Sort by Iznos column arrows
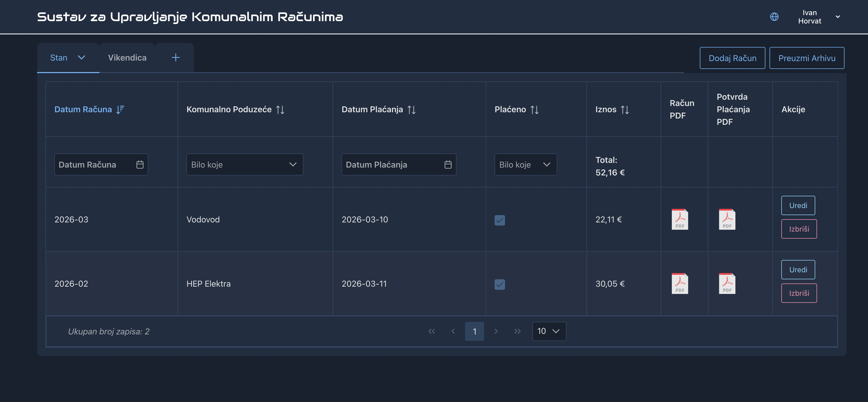The width and height of the screenshot is (868, 402). click(x=625, y=110)
